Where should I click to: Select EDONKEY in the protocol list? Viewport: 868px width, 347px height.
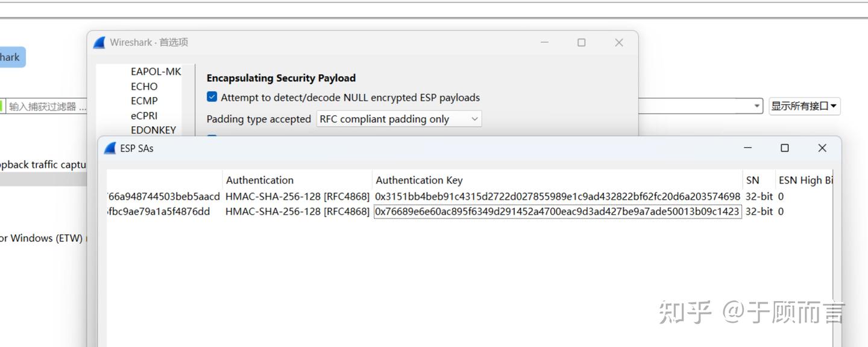[x=153, y=130]
